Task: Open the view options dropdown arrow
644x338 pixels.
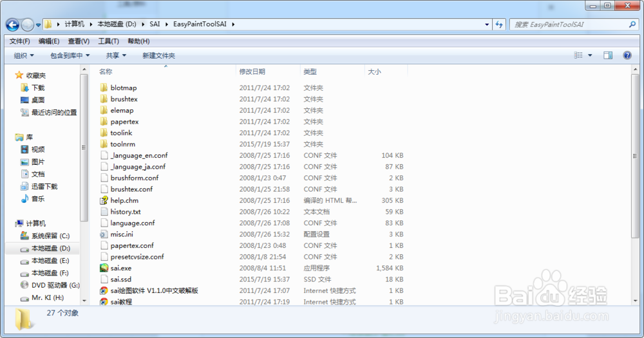Action: coord(590,55)
